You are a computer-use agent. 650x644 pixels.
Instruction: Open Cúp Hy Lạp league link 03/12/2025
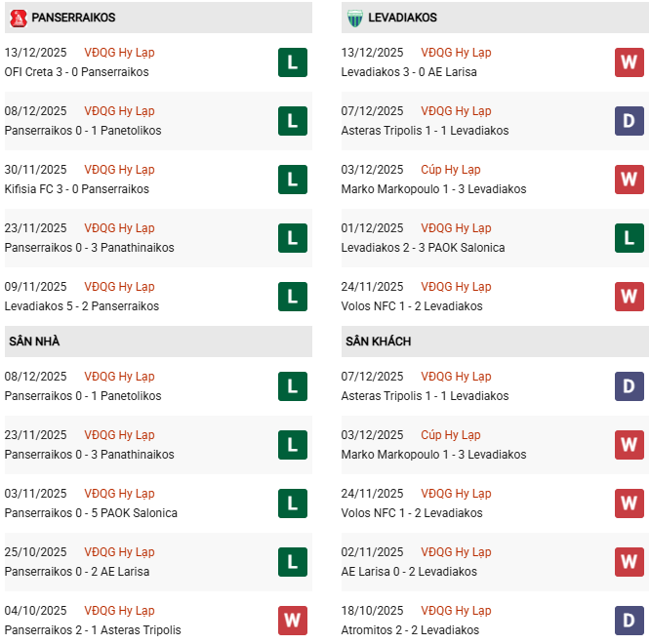tap(451, 170)
